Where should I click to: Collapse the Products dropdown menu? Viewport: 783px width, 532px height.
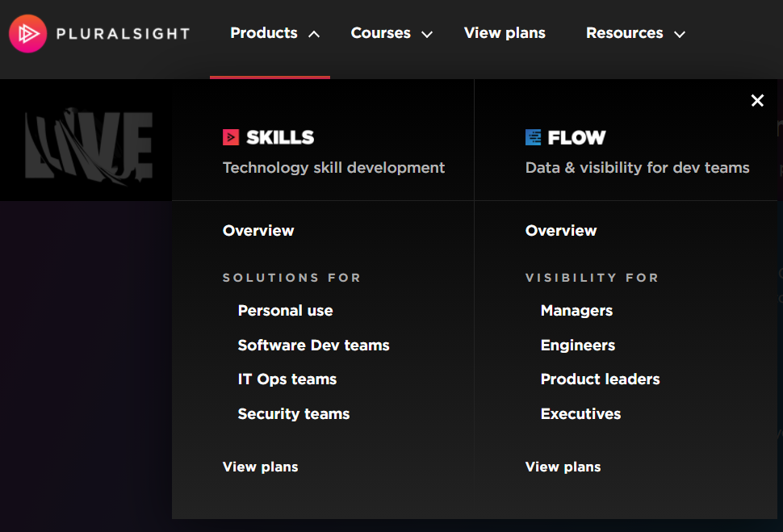click(x=274, y=34)
